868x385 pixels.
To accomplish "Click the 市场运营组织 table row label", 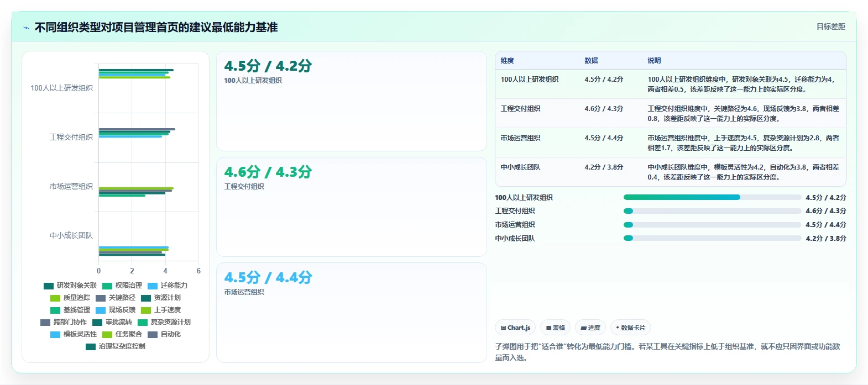I will tap(521, 138).
